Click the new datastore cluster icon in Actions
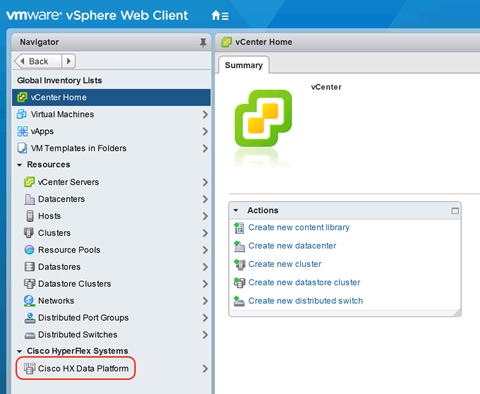 pyautogui.click(x=239, y=283)
